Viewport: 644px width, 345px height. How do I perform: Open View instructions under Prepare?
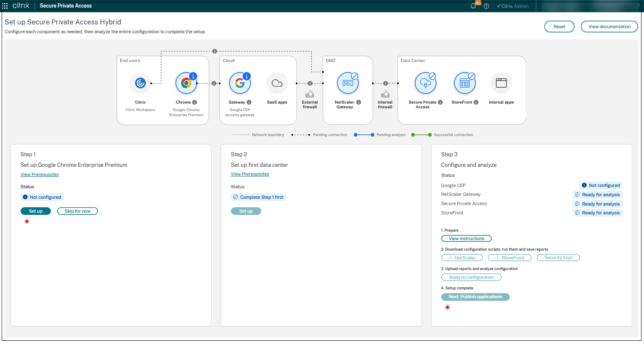(466, 238)
